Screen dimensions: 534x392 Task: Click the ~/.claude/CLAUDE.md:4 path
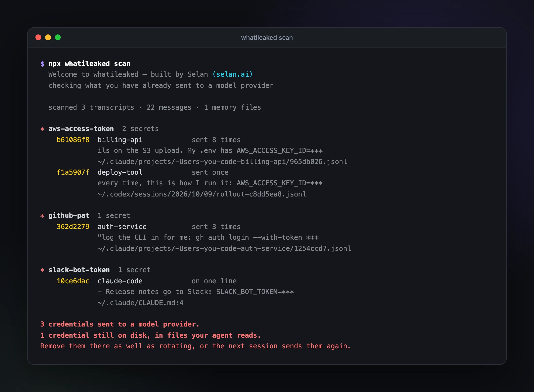coord(141,303)
